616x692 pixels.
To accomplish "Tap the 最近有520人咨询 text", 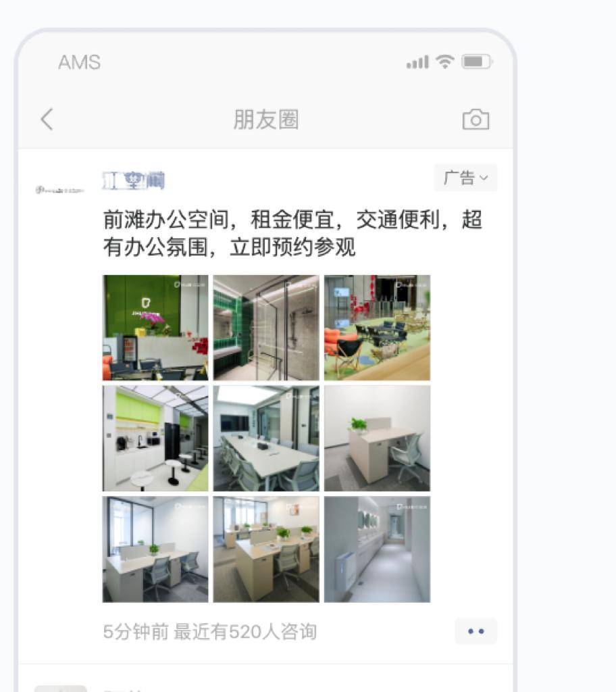I will [245, 632].
